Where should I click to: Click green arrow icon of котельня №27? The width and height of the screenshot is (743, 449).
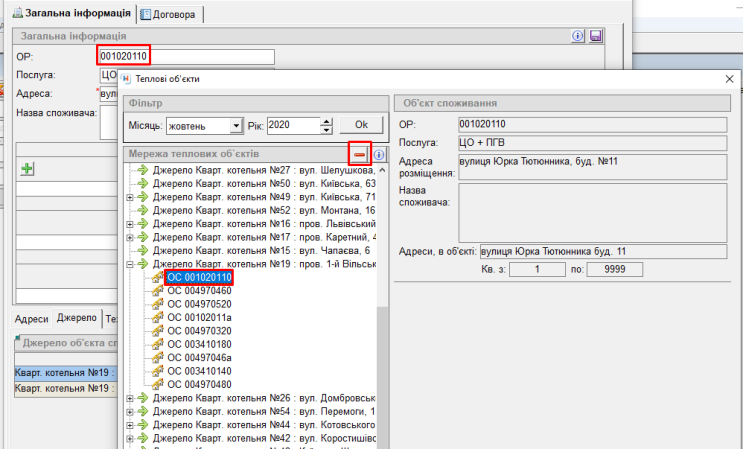(143, 171)
